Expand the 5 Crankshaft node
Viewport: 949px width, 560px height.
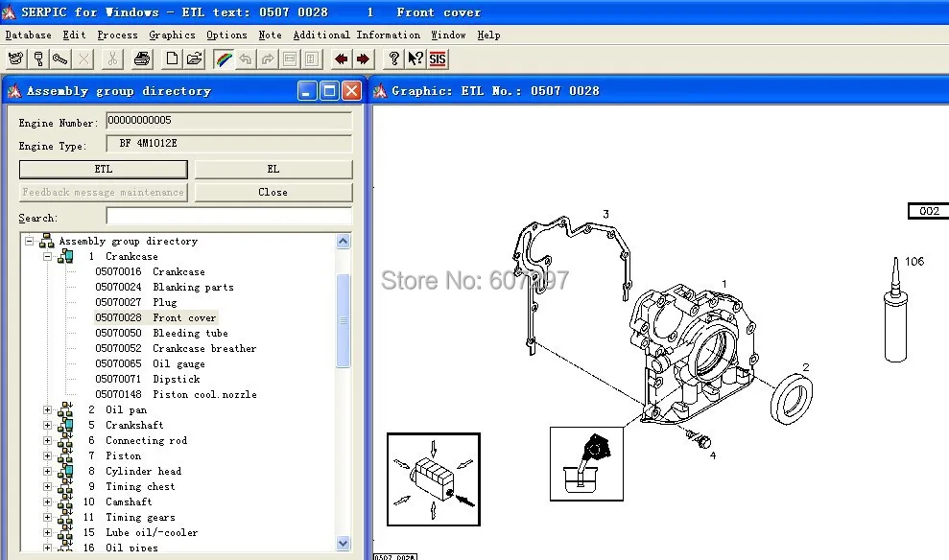click(x=48, y=425)
